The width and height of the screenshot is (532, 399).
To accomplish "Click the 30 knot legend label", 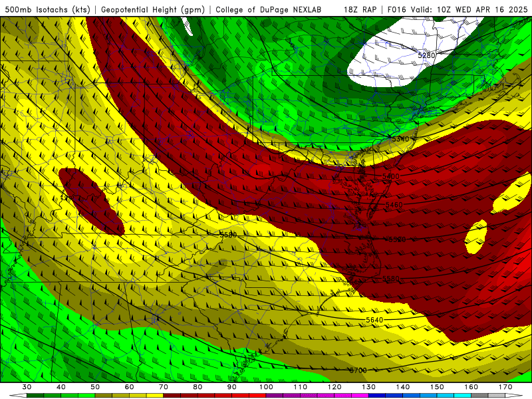I will tap(27, 387).
